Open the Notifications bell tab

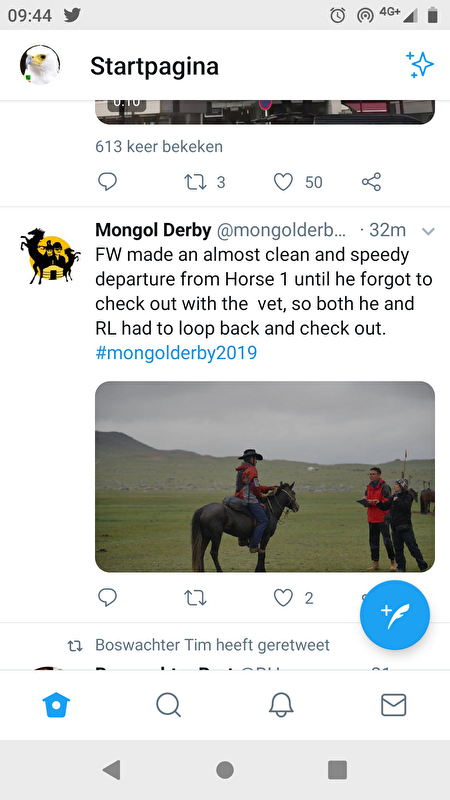pyautogui.click(x=281, y=705)
